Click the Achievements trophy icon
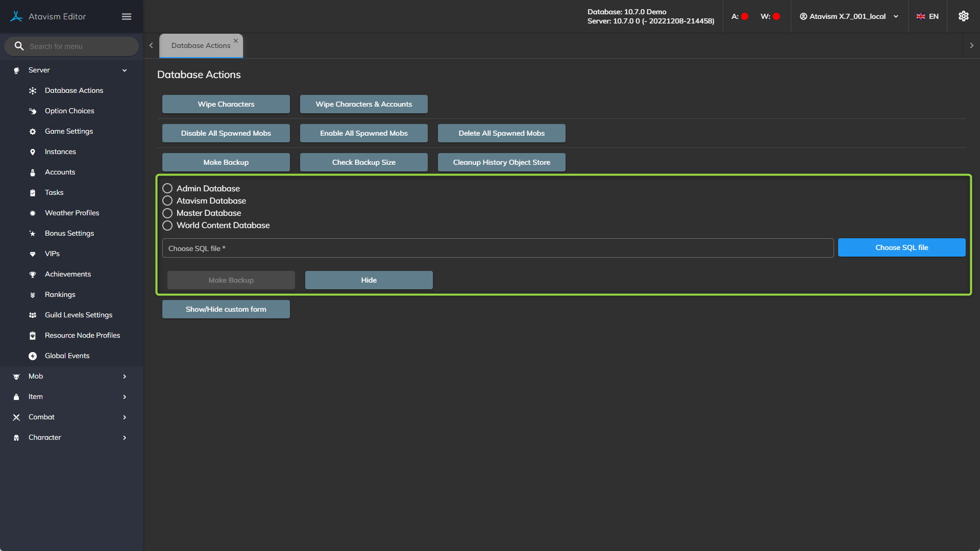 (33, 274)
